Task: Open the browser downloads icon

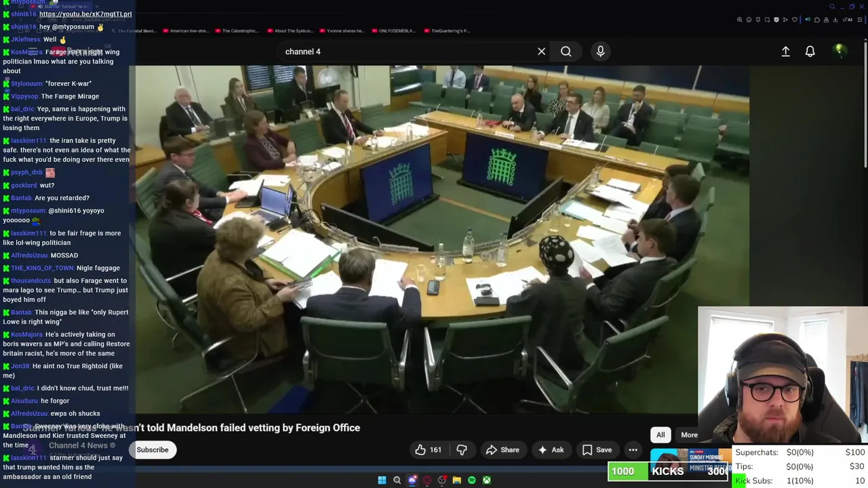Action: pyautogui.click(x=835, y=20)
